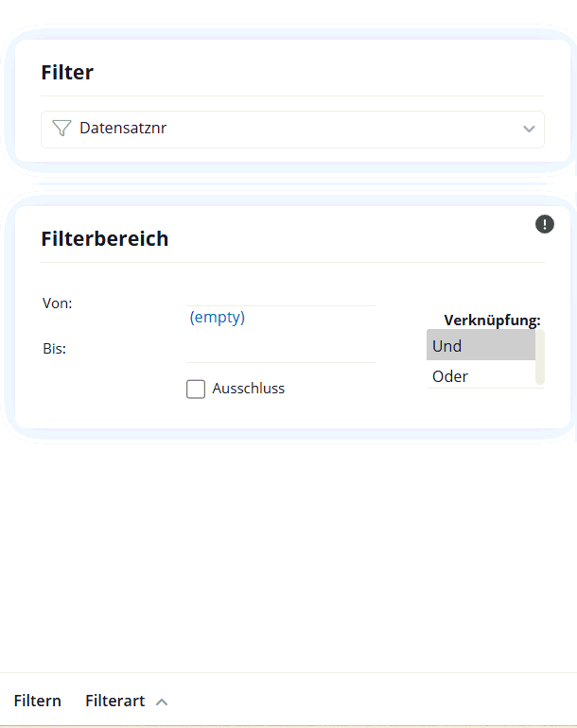This screenshot has width=577, height=728.
Task: Click the blue (empty) value text
Action: pyautogui.click(x=217, y=318)
